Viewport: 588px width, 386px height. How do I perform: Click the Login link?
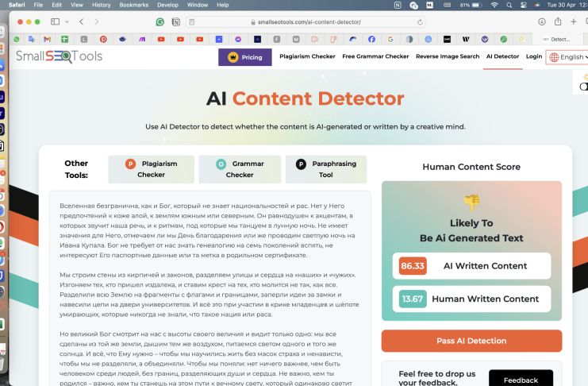[x=534, y=56]
